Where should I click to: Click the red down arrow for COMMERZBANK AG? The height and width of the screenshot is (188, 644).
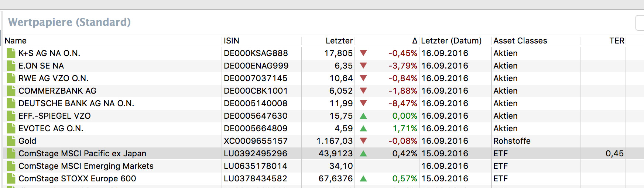point(363,91)
